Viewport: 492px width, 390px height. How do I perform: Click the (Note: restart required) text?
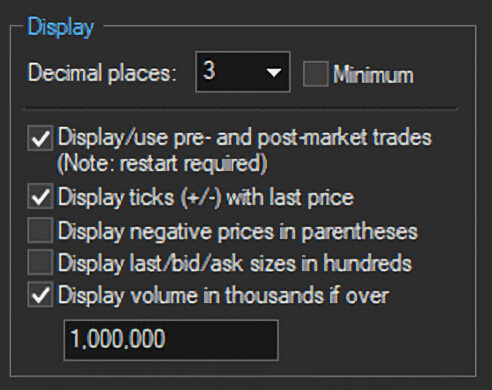pos(162,164)
